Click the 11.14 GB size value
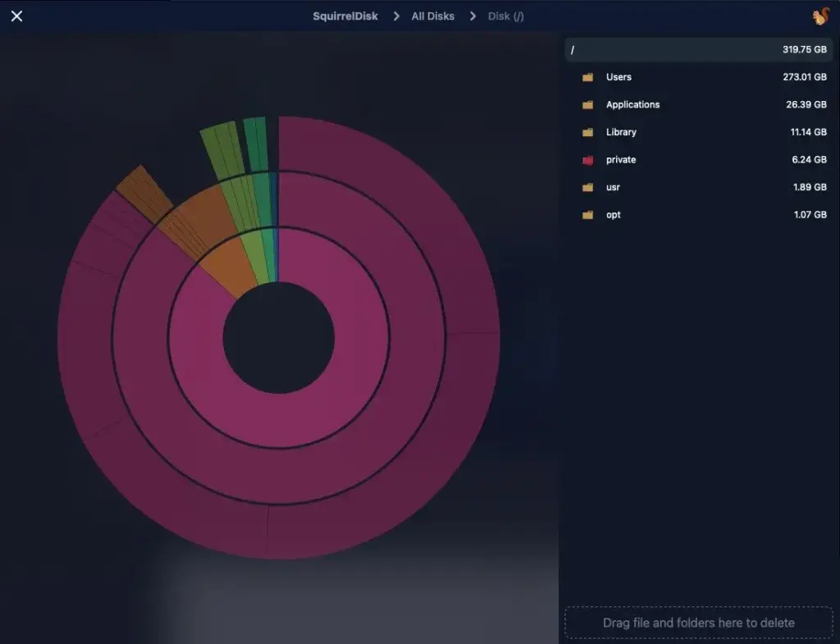The height and width of the screenshot is (644, 840). (x=808, y=132)
